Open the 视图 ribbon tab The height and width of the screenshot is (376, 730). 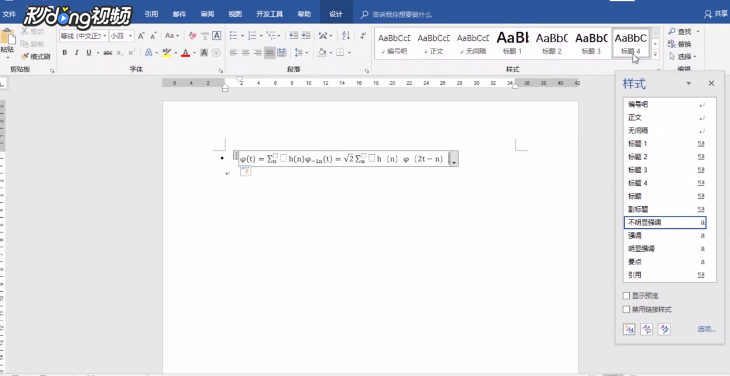(x=235, y=14)
